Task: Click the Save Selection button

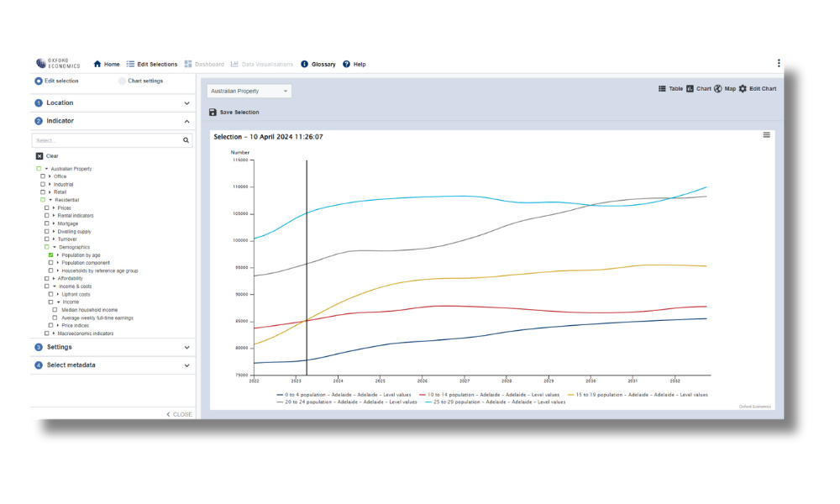Action: click(x=234, y=112)
